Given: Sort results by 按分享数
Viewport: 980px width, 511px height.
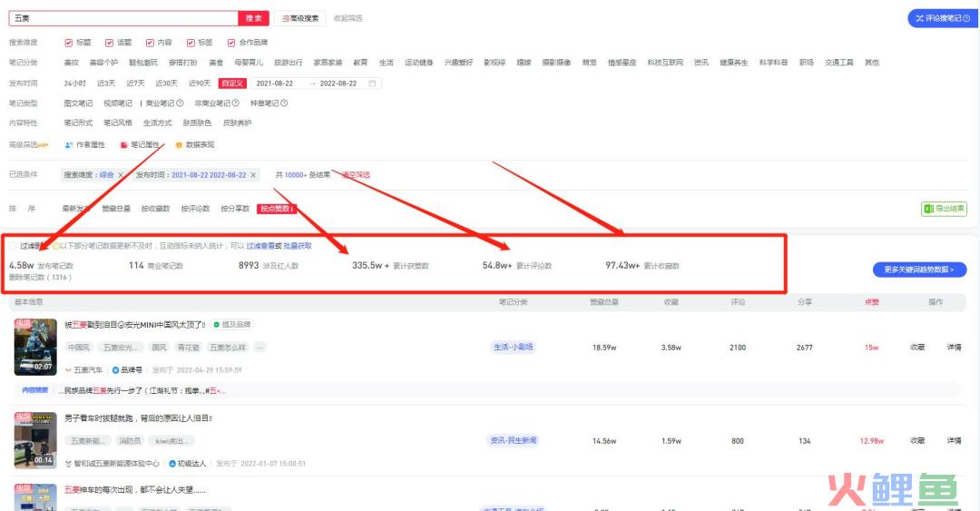Looking at the screenshot, I should click(235, 208).
